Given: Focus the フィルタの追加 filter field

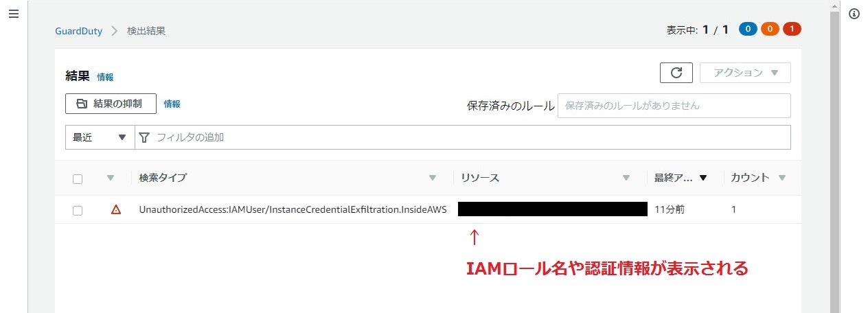Looking at the screenshot, I should (x=463, y=137).
